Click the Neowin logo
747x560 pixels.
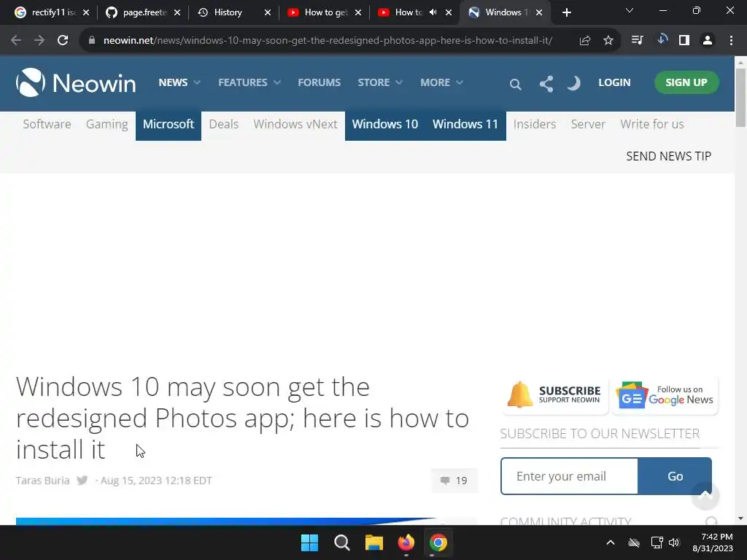[76, 83]
